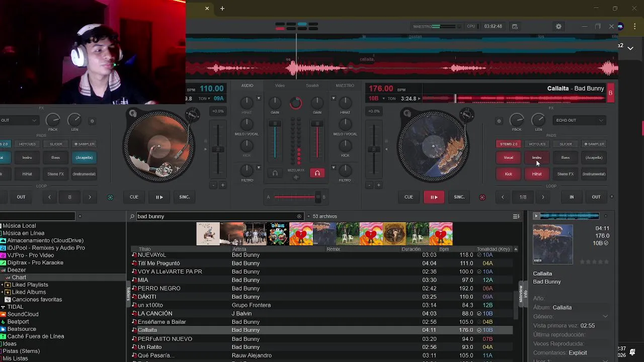
Task: Toggle deck B (Instrumental) pad
Action: point(594,174)
